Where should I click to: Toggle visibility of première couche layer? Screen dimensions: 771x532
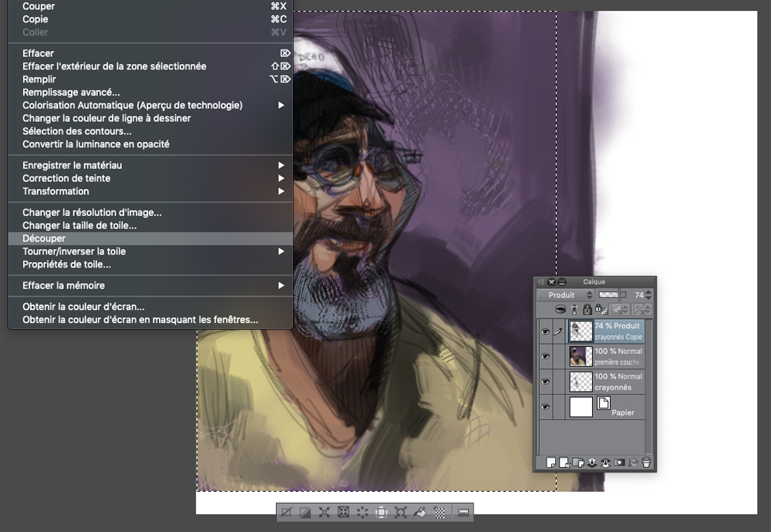545,356
